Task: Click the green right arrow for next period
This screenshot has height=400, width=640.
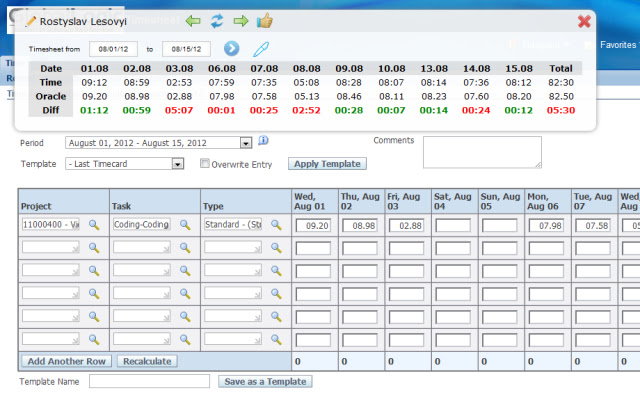Action: [x=240, y=20]
